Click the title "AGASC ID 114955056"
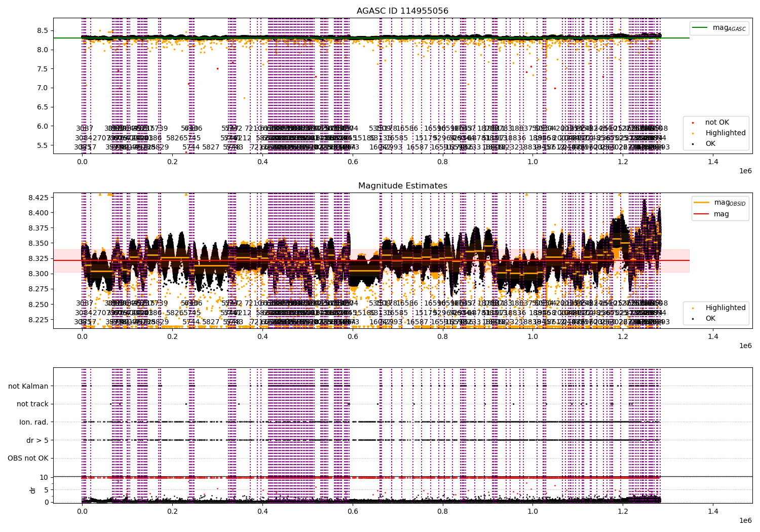760x532 pixels. (x=402, y=11)
